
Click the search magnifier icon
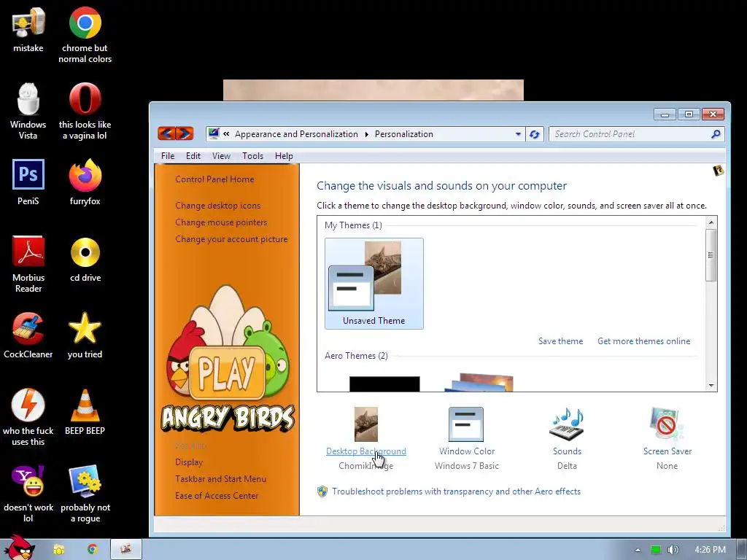pyautogui.click(x=716, y=134)
